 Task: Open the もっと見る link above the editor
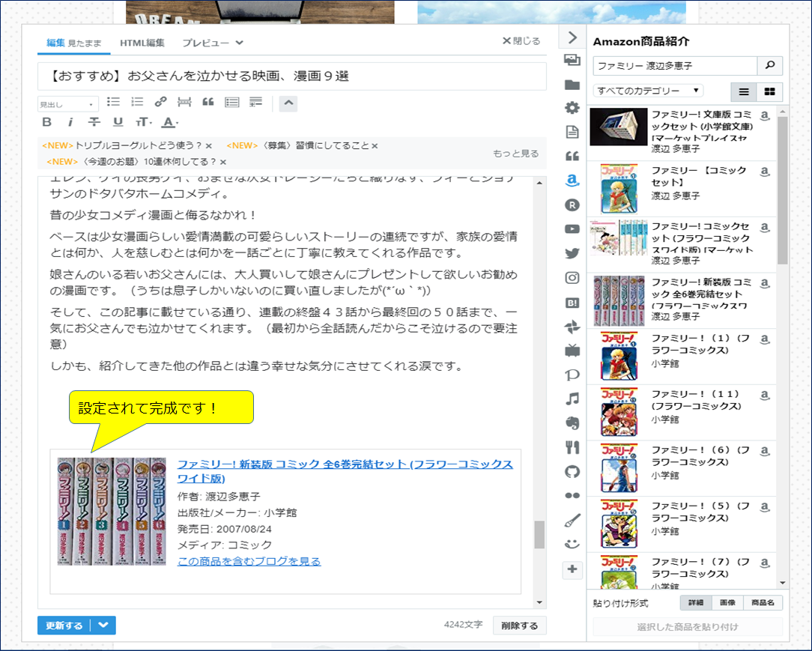[517, 152]
